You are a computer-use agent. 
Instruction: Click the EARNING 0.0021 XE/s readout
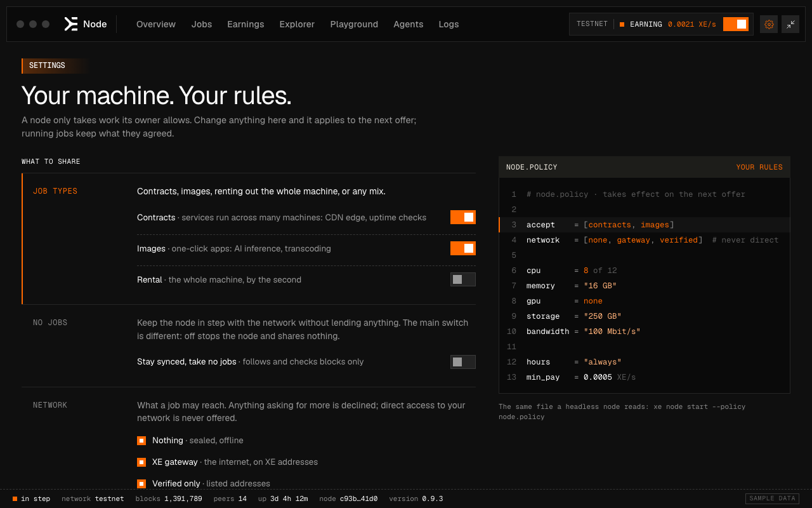point(668,24)
